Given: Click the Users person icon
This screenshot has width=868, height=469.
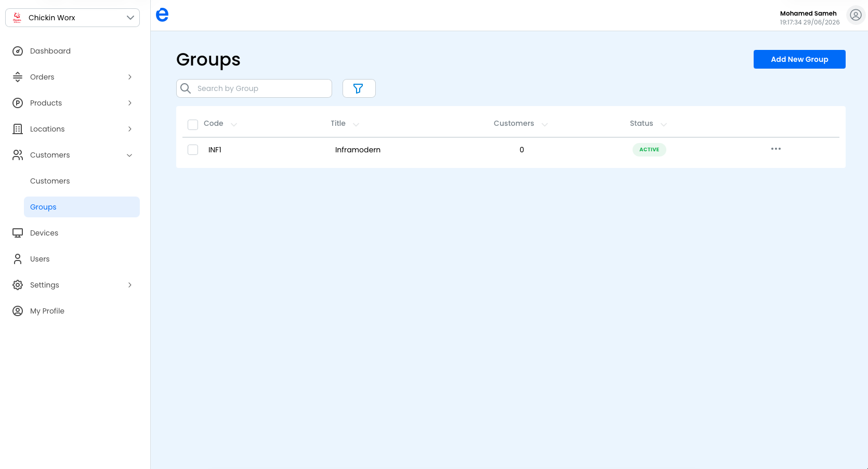Looking at the screenshot, I should click(x=18, y=259).
